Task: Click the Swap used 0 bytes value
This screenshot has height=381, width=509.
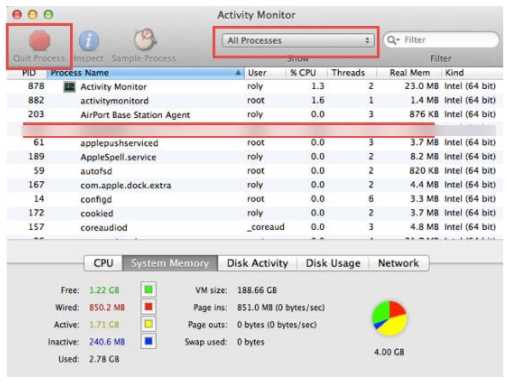Action: coord(251,342)
